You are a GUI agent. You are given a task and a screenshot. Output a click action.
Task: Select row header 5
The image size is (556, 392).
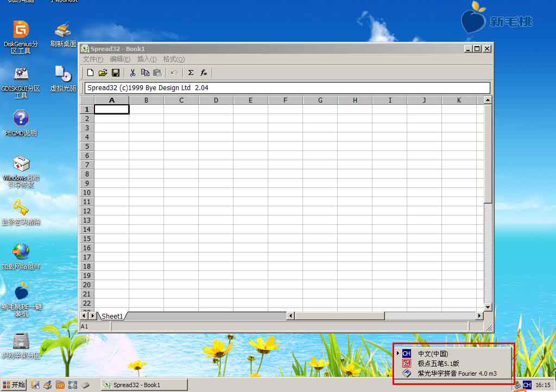pyautogui.click(x=87, y=147)
